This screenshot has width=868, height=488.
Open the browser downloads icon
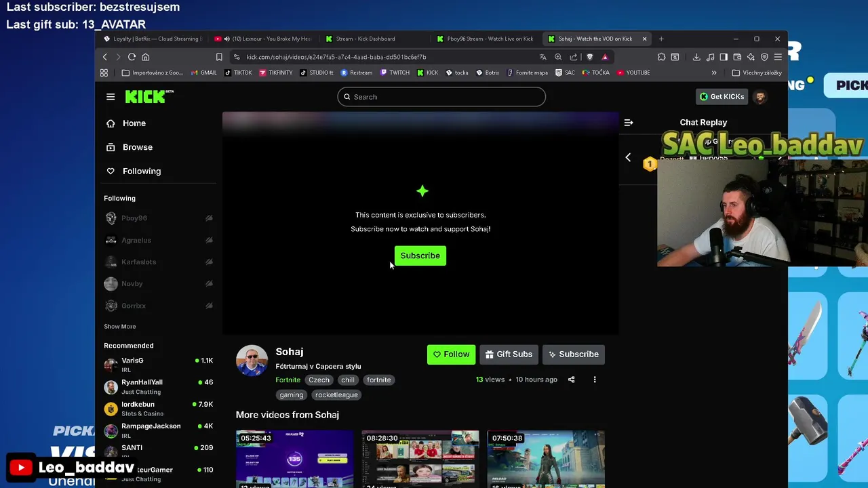coord(696,57)
